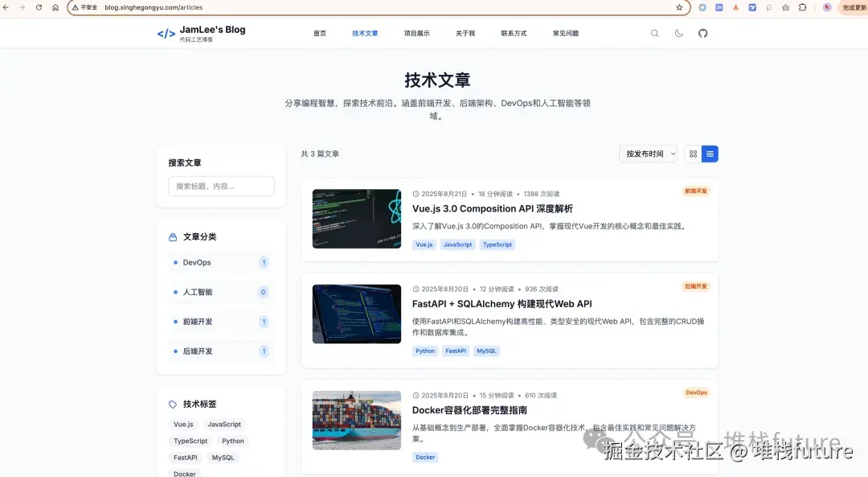Image resolution: width=868 pixels, height=477 pixels.
Task: Switch to grid view layout
Action: click(x=692, y=153)
